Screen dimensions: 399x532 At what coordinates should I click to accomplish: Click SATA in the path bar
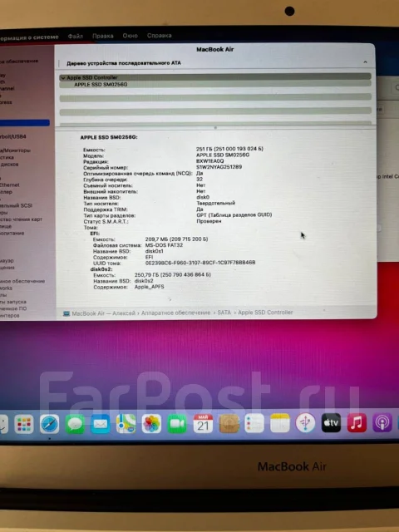tap(224, 313)
